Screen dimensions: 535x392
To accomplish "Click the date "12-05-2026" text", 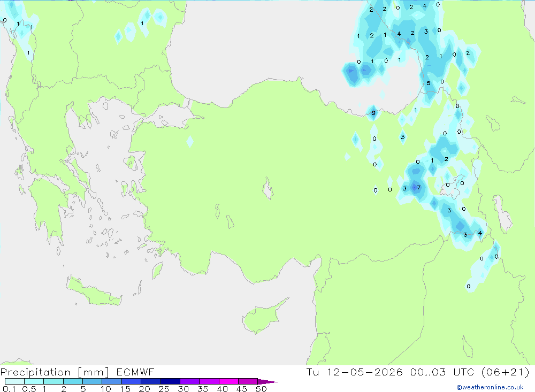I will point(365,372).
